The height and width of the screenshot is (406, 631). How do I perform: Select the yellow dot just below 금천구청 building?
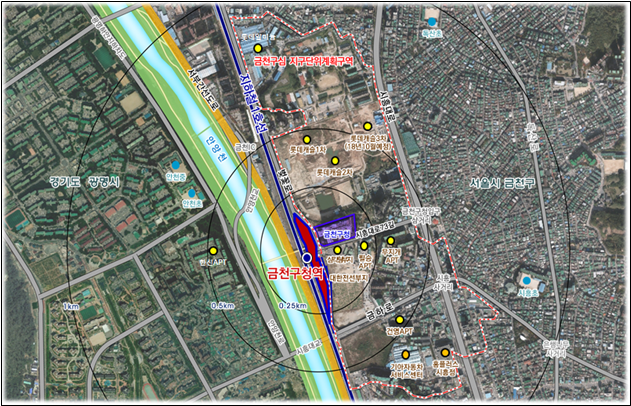(337, 250)
